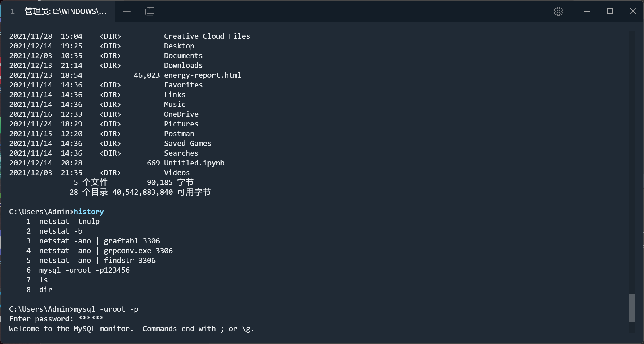Select the Downloads directory entry
The image size is (644, 344).
183,65
